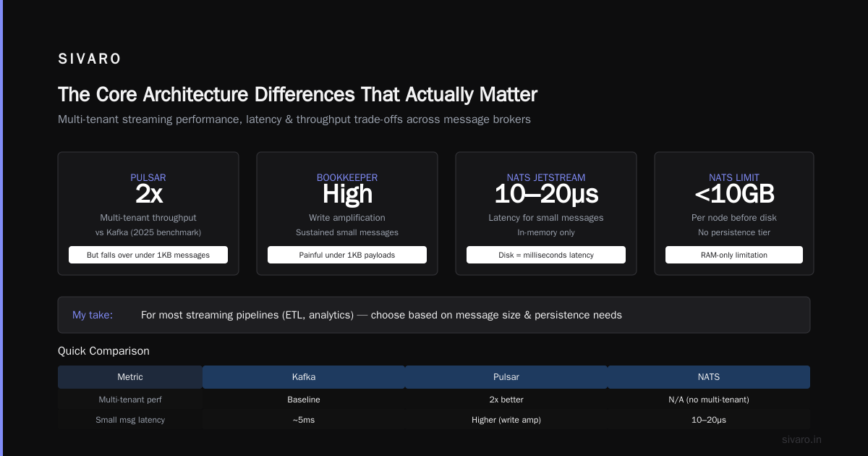868x456 pixels.
Task: Click 'But falls over under 1KB messages' pill
Action: point(148,255)
